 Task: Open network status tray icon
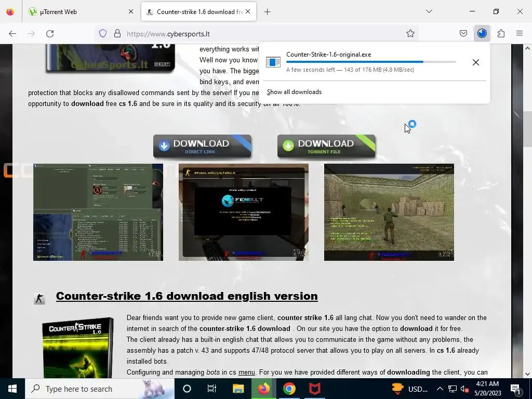point(453,389)
